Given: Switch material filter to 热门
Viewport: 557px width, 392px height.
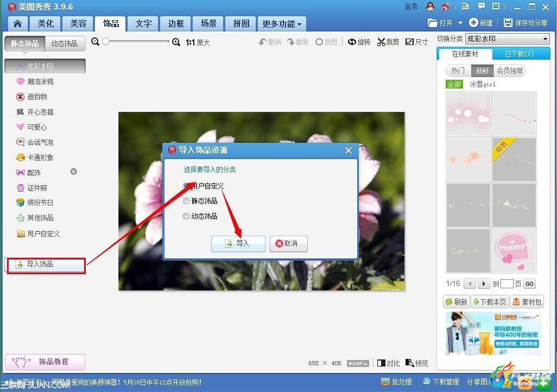Looking at the screenshot, I should pos(458,71).
